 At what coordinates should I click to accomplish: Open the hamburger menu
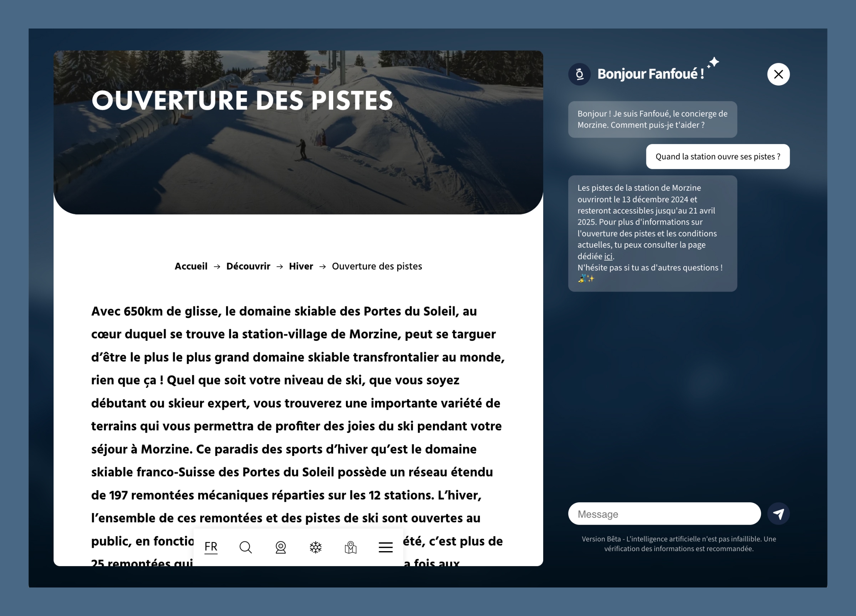click(x=385, y=547)
